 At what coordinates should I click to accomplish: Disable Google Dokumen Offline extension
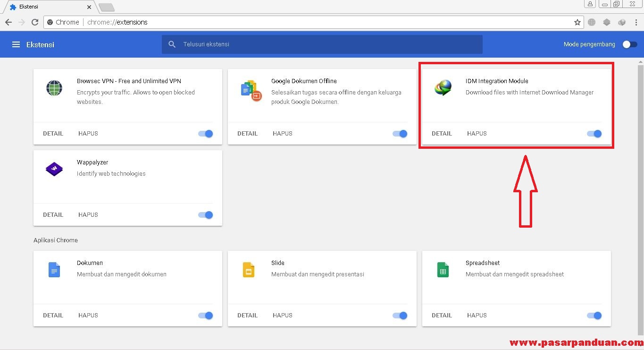click(x=400, y=134)
